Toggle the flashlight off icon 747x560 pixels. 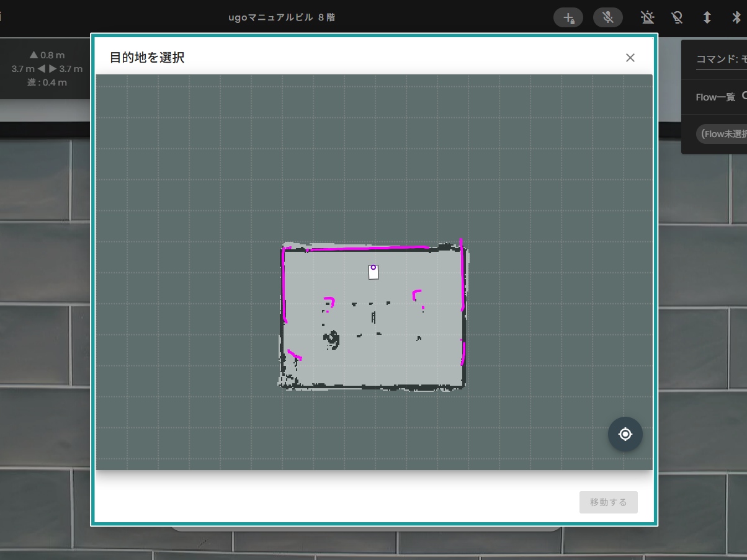click(x=678, y=17)
